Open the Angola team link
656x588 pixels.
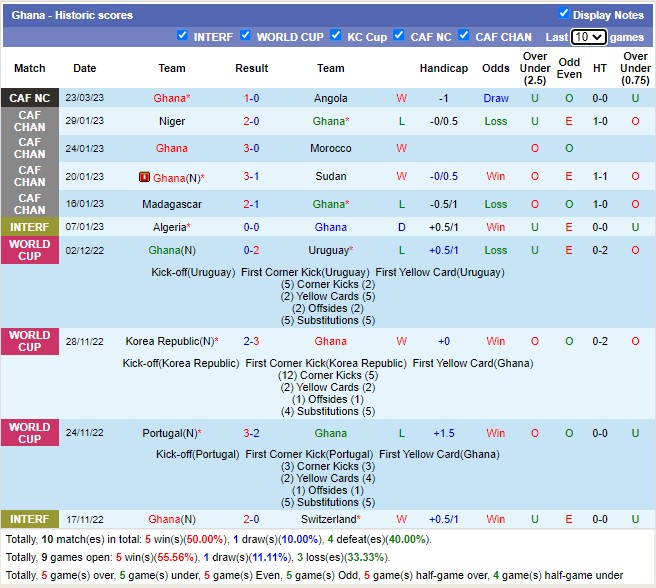pyautogui.click(x=331, y=98)
